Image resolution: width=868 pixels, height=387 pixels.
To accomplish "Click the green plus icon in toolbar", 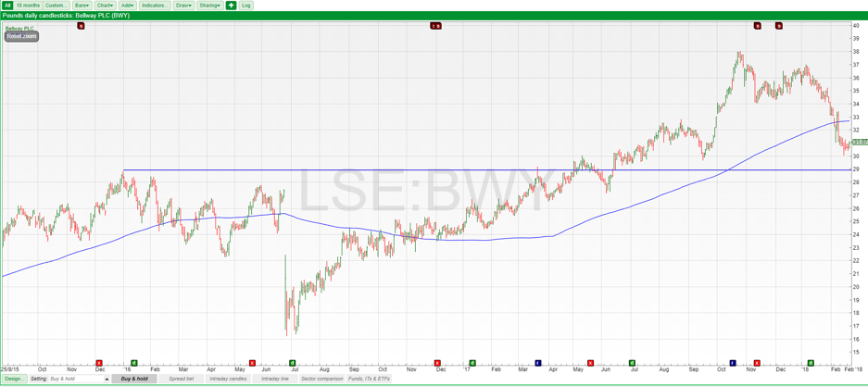I will coord(232,6).
